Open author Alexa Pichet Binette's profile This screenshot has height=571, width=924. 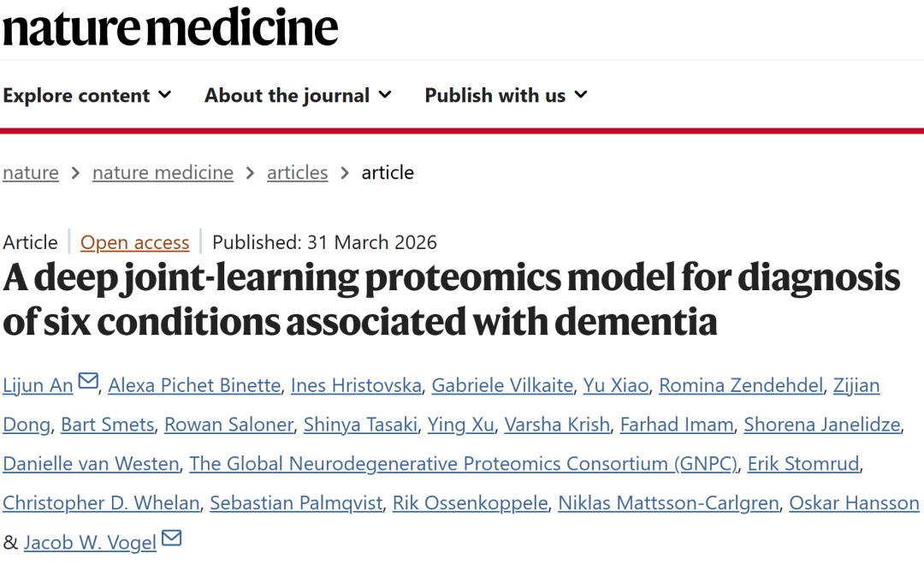(x=194, y=385)
